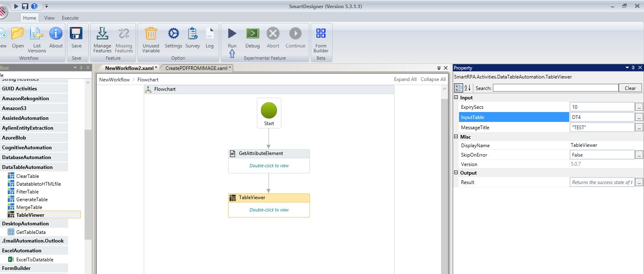The height and width of the screenshot is (274, 644).
Task: Collapse the Output property section
Action: [x=456, y=173]
